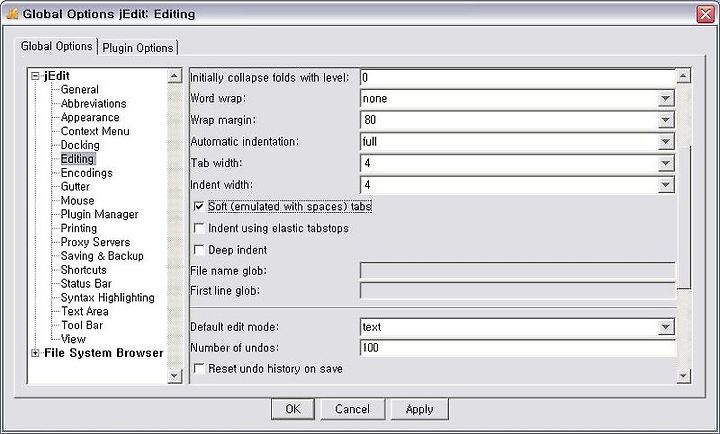The height and width of the screenshot is (434, 720).
Task: Uncheck Soft (emulated with spaces) tabs
Action: pos(199,207)
